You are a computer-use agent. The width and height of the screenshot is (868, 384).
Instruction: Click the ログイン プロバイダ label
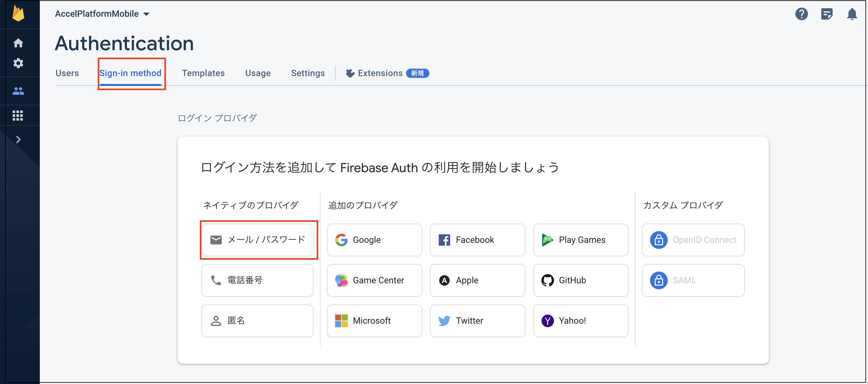pos(217,118)
